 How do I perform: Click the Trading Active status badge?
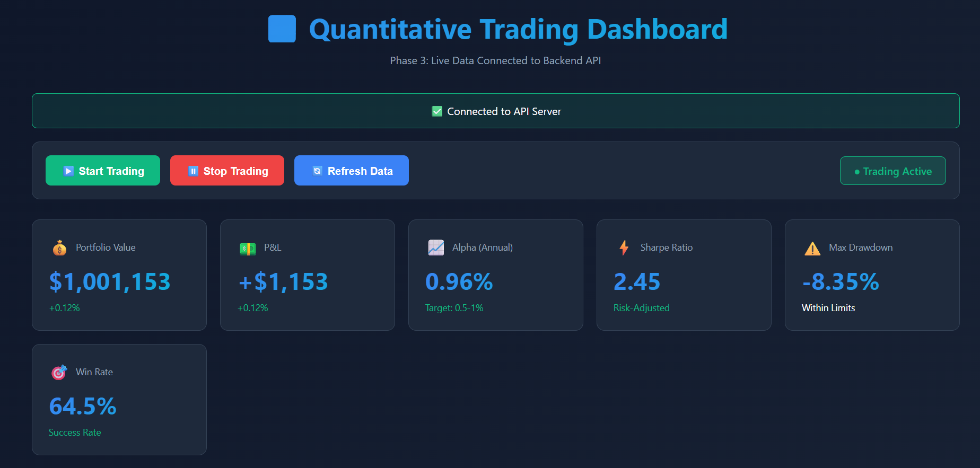click(893, 171)
